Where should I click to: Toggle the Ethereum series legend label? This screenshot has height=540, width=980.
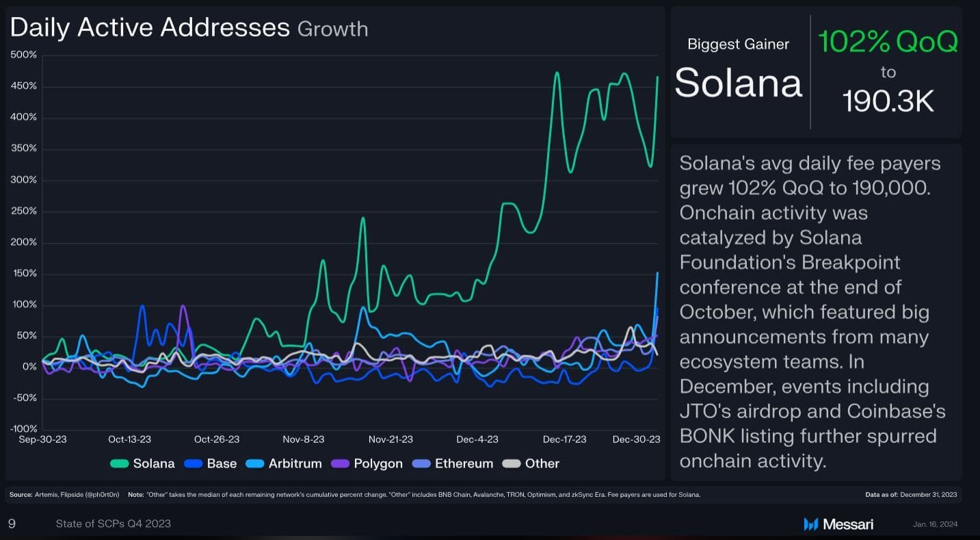(x=464, y=463)
